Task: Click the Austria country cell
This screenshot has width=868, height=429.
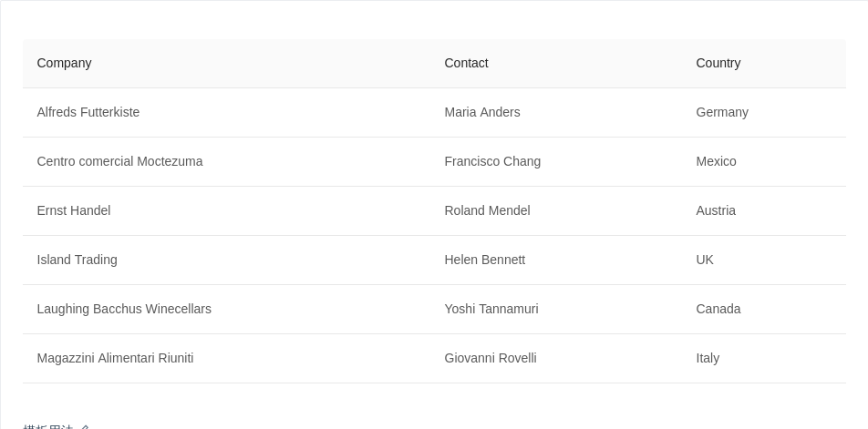Action: point(715,210)
